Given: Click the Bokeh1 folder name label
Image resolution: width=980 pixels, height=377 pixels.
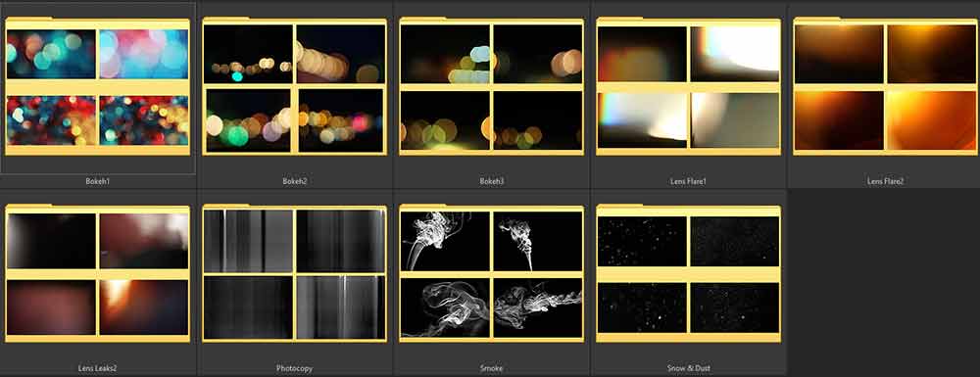Looking at the screenshot, I should pos(97,181).
